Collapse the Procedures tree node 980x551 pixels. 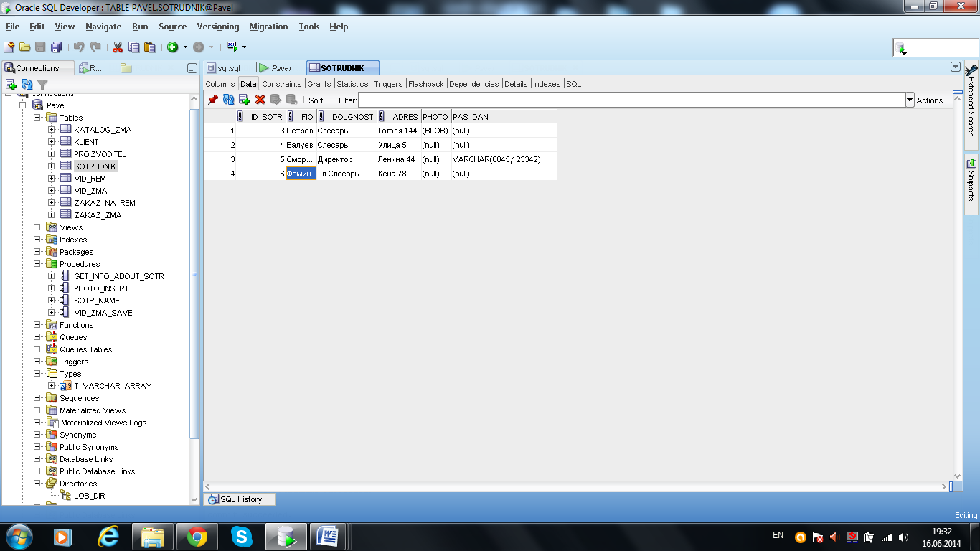(x=37, y=264)
